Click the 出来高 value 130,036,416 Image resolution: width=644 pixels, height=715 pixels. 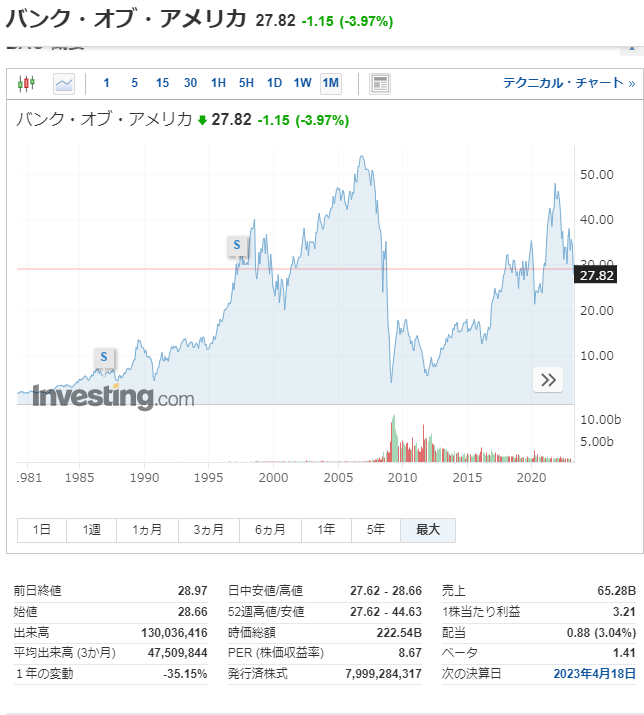click(174, 632)
